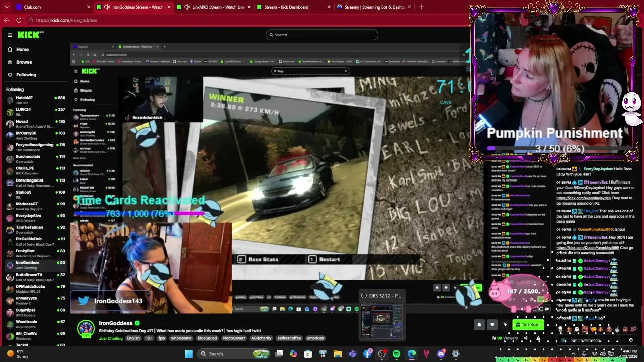Open kick.com/everydayjayden link in chat
This screenshot has width=644, height=362.
click(583, 198)
